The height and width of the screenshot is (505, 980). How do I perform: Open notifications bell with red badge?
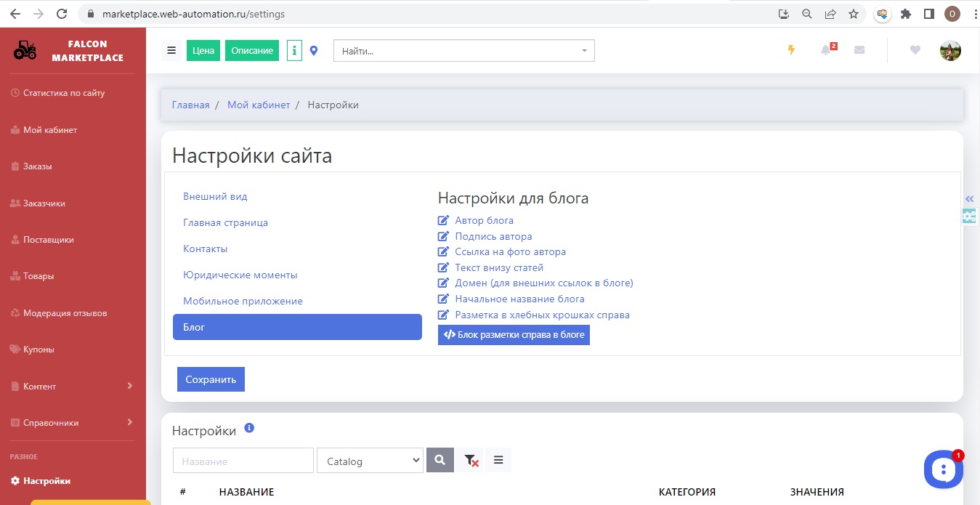point(826,50)
